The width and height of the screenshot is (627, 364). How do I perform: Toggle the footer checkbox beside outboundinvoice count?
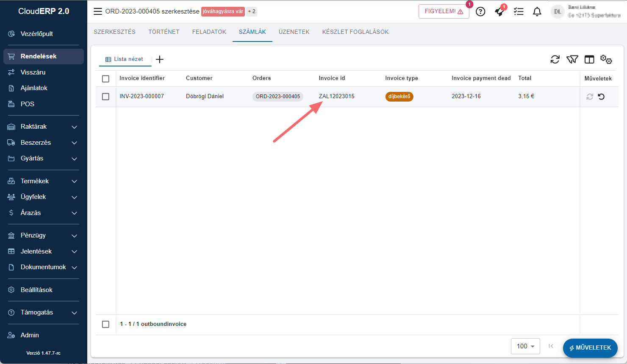pos(105,324)
